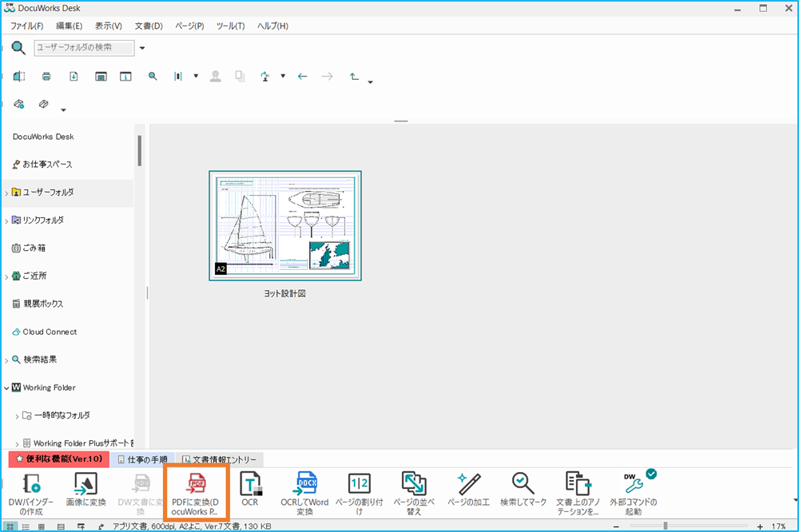Click the first toolbar icon, left of the printer
This screenshot has width=799, height=532.
click(19, 77)
